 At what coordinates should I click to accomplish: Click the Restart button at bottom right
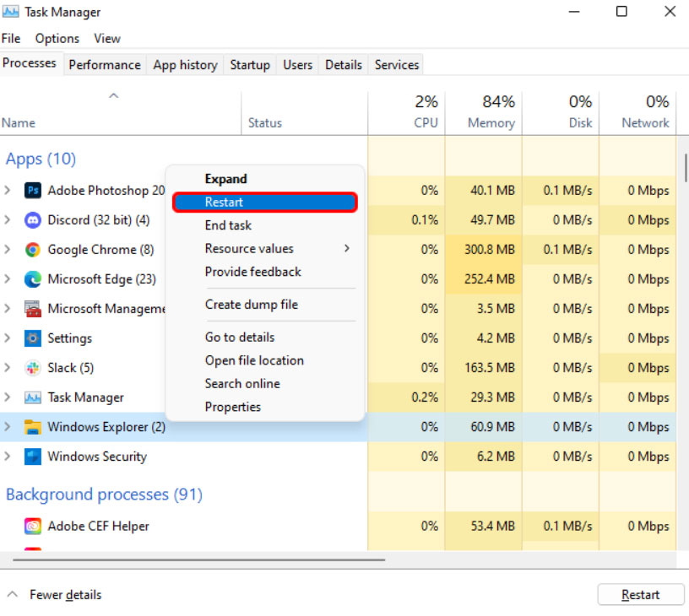tap(640, 595)
